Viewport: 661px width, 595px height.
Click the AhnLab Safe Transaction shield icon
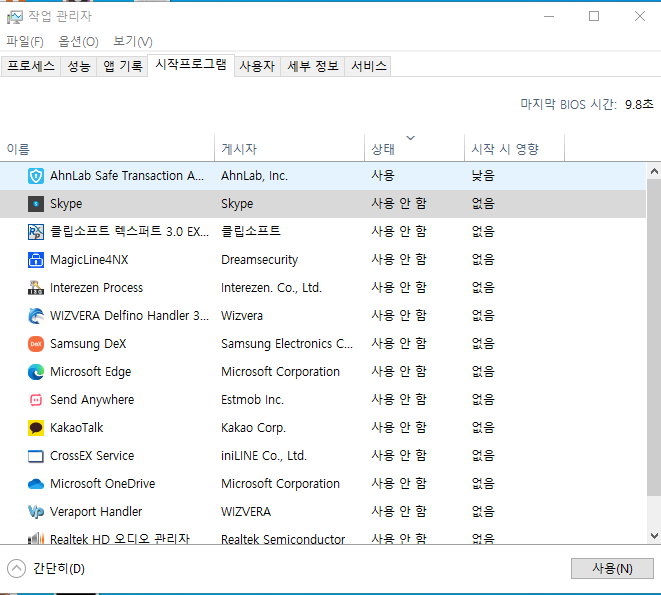coord(36,176)
